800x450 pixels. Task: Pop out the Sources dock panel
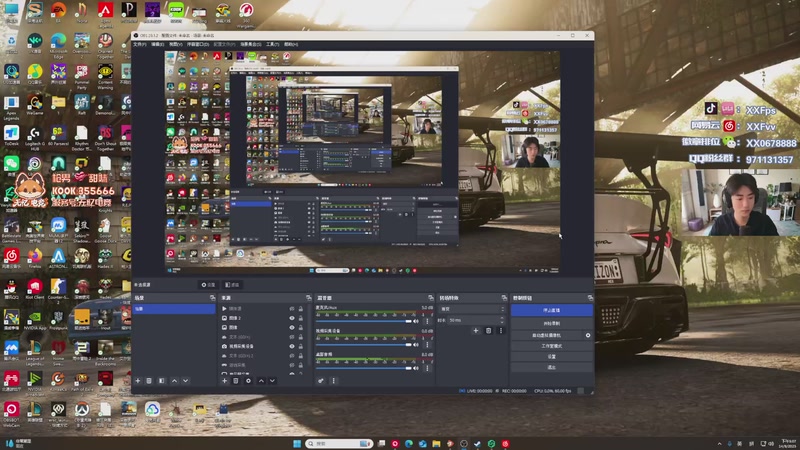tap(308, 297)
